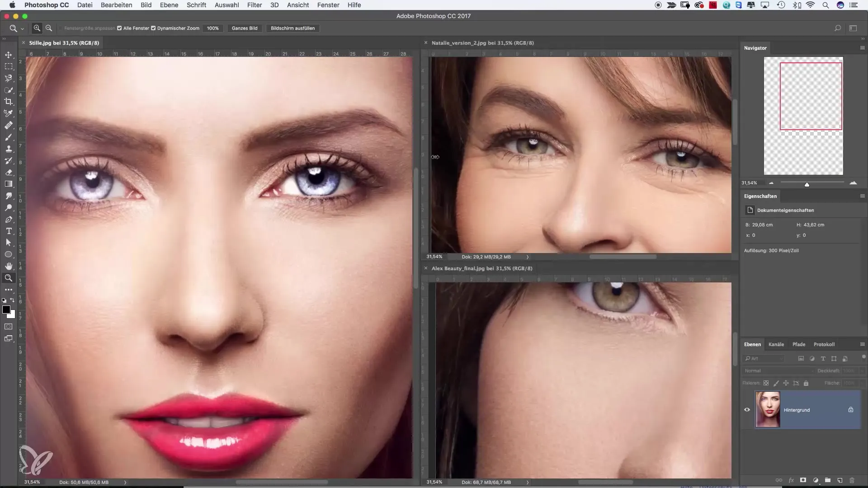
Task: Select the Clone Stamp tool
Action: click(x=9, y=149)
